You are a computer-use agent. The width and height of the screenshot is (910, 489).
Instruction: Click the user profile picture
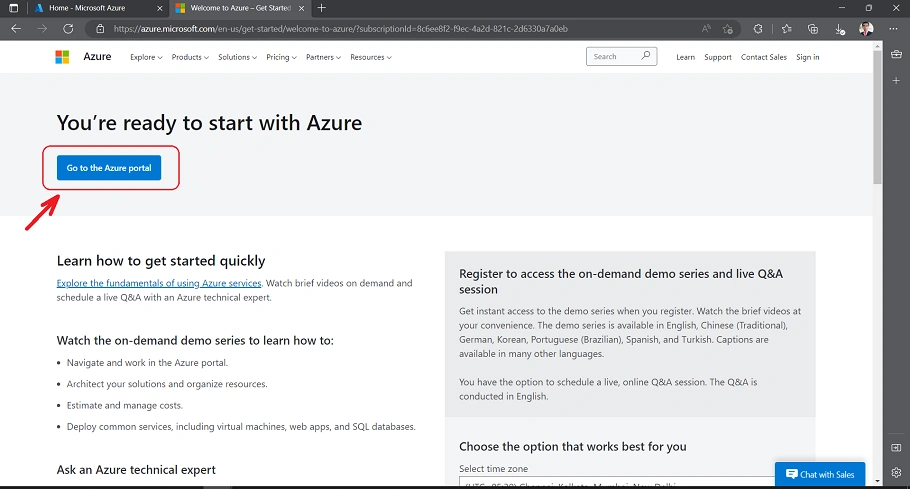click(866, 28)
